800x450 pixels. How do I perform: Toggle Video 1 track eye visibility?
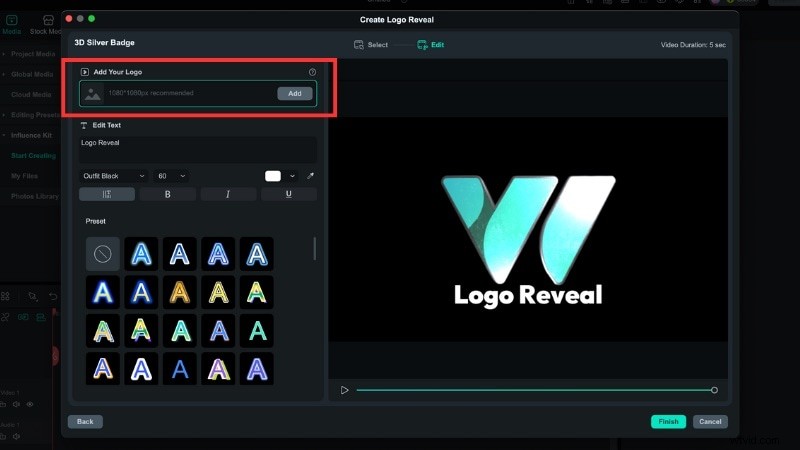tap(30, 404)
